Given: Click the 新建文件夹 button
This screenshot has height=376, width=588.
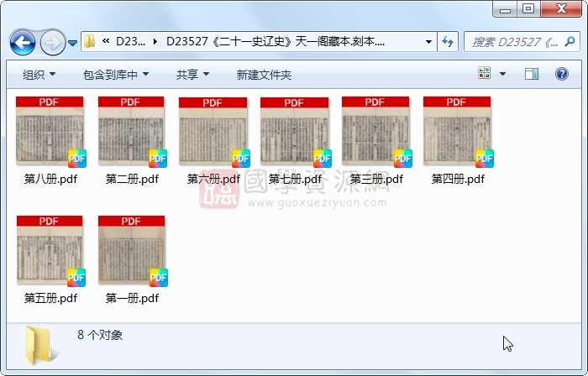Looking at the screenshot, I should click(x=264, y=75).
